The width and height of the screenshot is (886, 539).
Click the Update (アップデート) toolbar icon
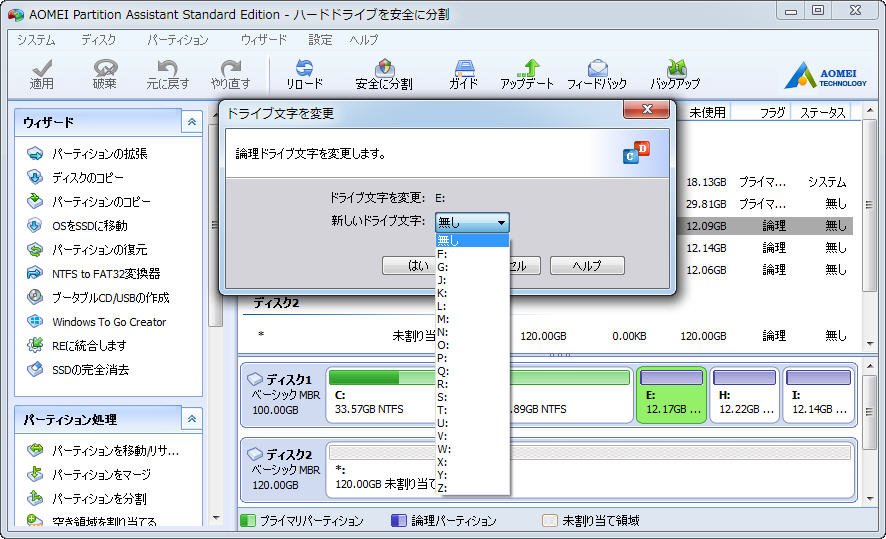click(527, 75)
